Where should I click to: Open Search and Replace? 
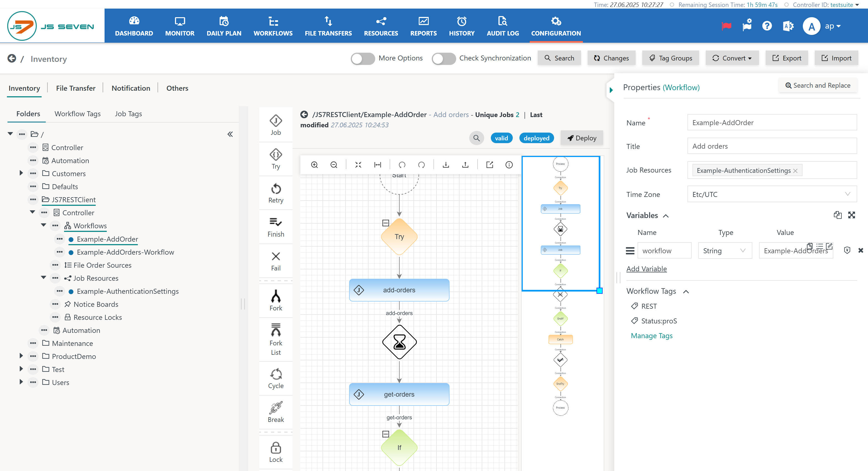818,85
